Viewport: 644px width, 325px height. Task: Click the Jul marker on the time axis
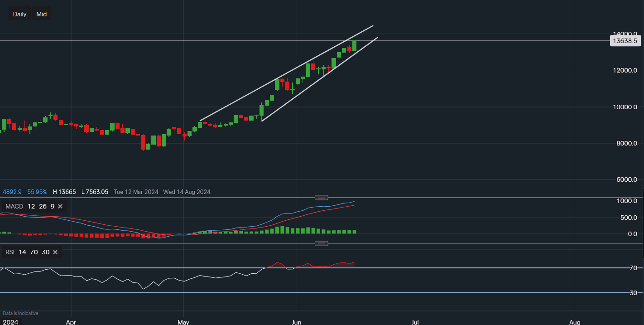pos(415,322)
